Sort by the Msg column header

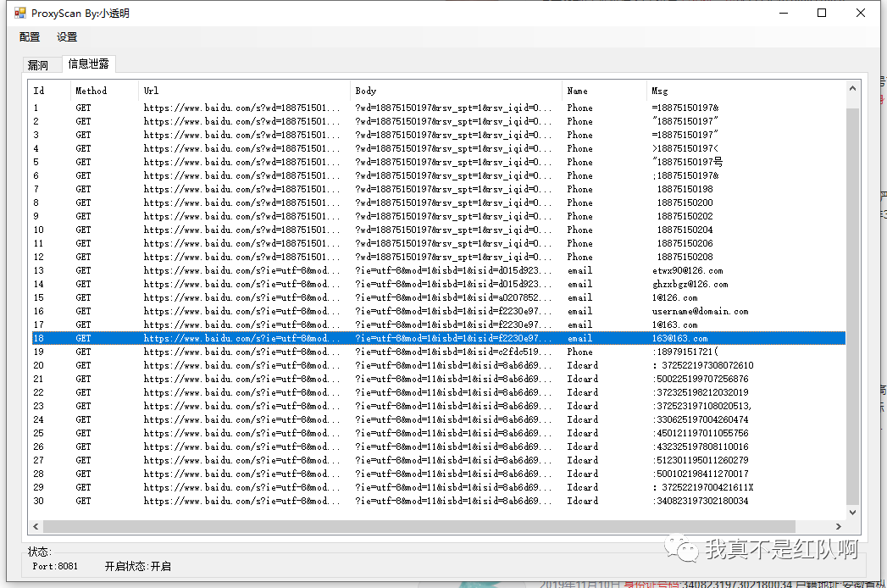tap(746, 91)
